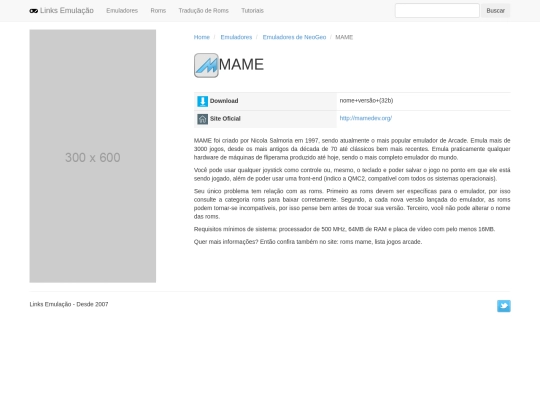
Task: Follow the Emuladores de NeoGeo breadcrumb
Action: 294,37
